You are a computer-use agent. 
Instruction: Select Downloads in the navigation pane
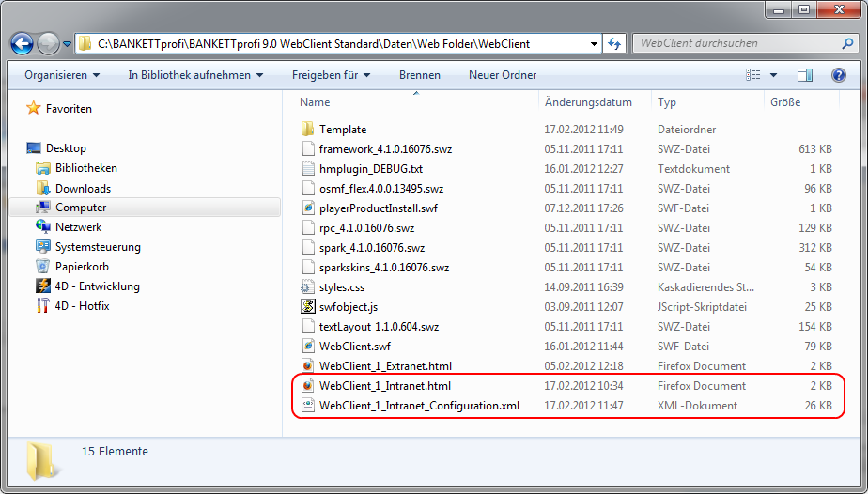(x=83, y=188)
